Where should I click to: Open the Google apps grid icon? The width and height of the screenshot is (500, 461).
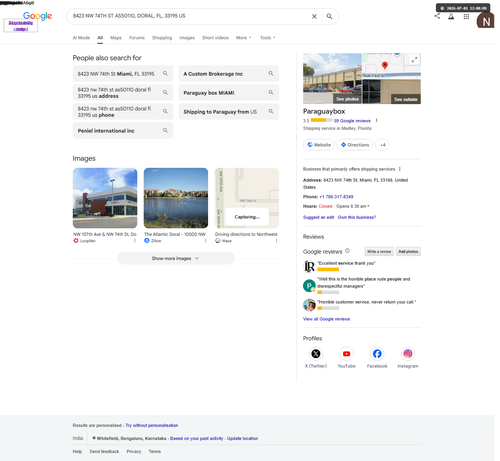coord(466,16)
